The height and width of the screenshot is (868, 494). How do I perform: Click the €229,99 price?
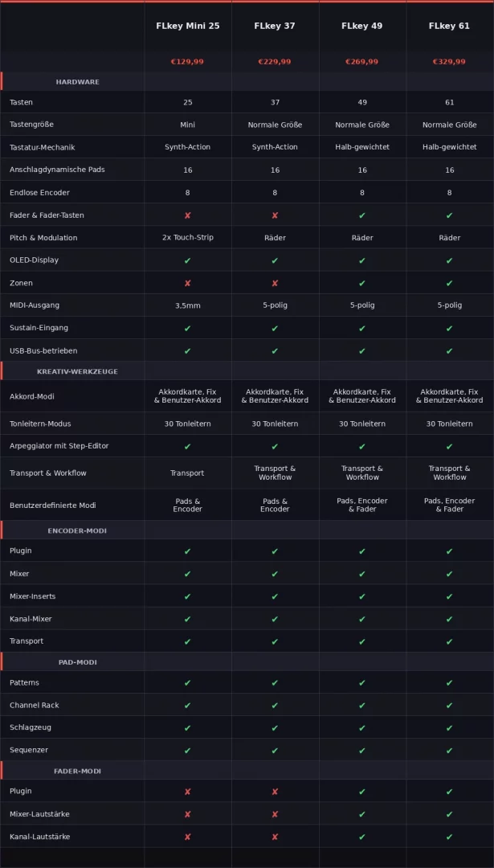(x=275, y=61)
